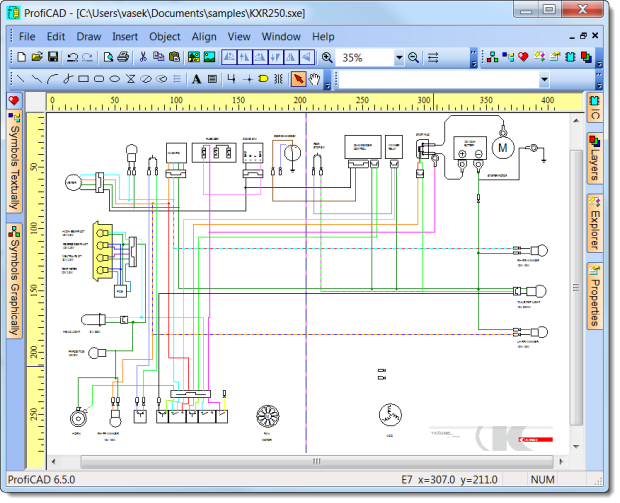Click the horizontal scrollbar thumb

tap(317, 461)
